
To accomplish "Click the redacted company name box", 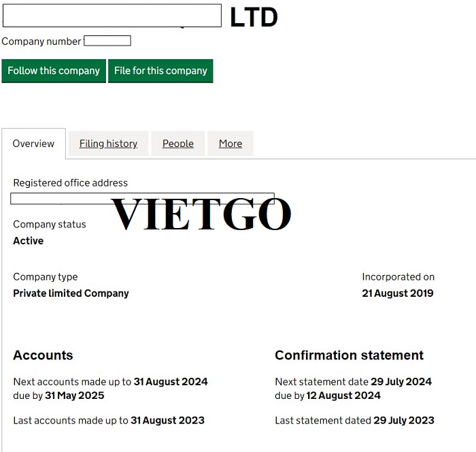I will click(x=112, y=16).
